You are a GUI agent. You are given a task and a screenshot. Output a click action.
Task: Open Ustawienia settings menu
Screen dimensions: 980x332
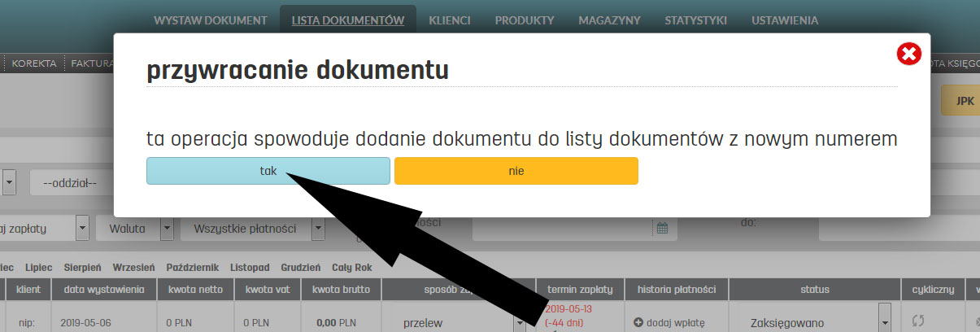coord(784,20)
